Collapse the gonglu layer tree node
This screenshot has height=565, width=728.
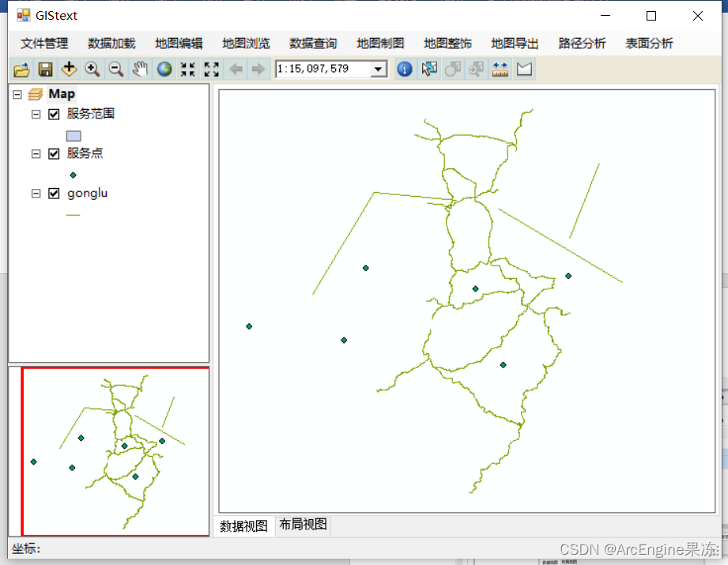35,192
